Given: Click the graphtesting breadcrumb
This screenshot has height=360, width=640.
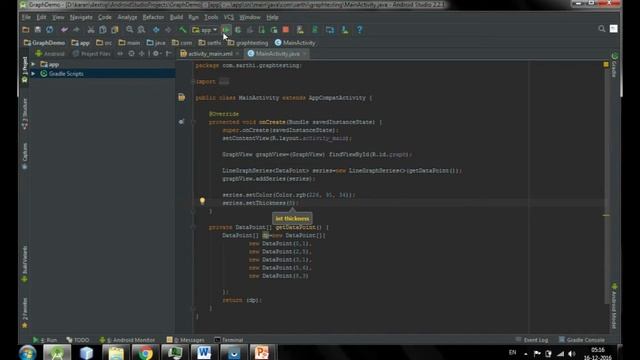Looking at the screenshot, I should click(x=248, y=43).
